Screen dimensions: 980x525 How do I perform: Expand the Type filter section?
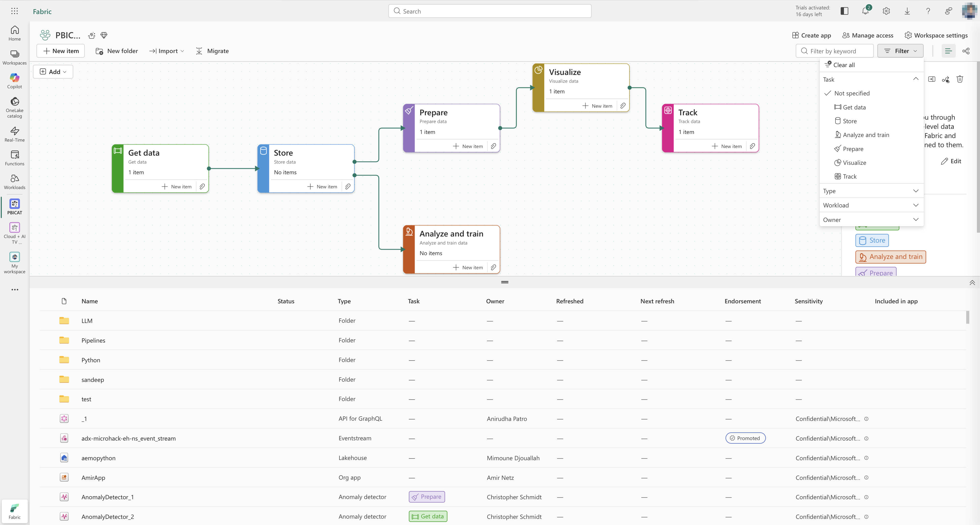click(x=871, y=191)
